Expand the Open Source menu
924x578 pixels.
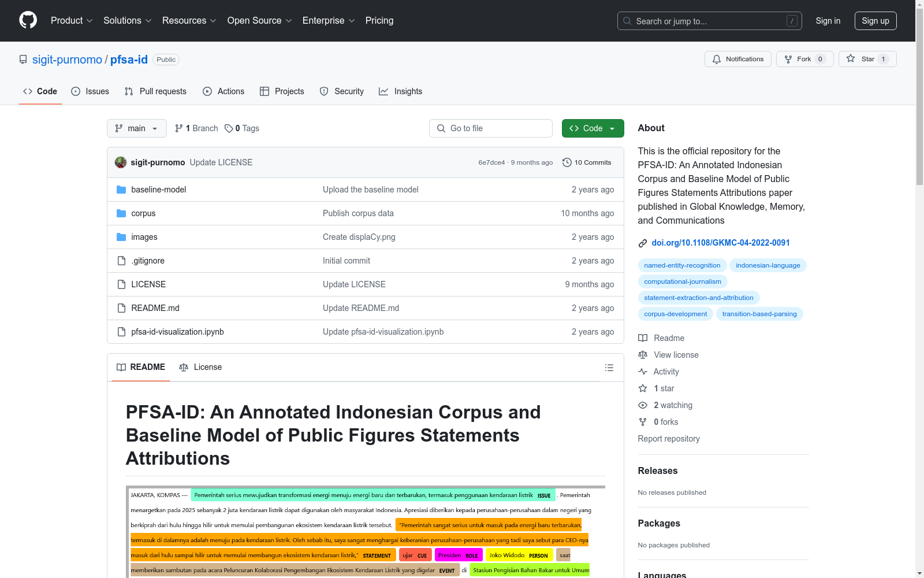click(260, 20)
